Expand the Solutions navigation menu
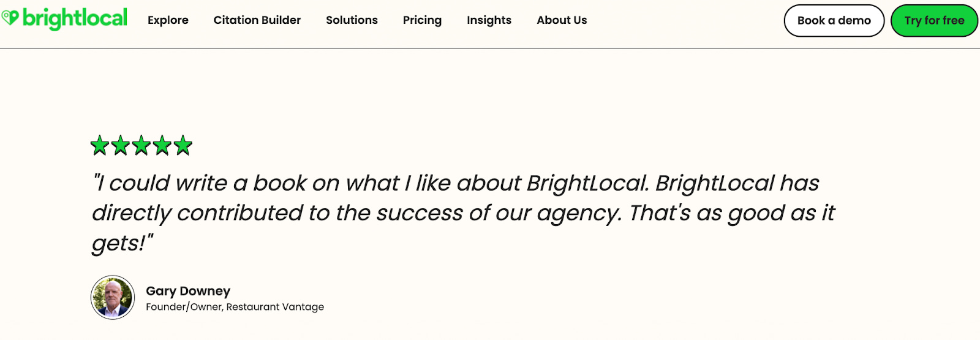The height and width of the screenshot is (340, 980). [x=352, y=20]
